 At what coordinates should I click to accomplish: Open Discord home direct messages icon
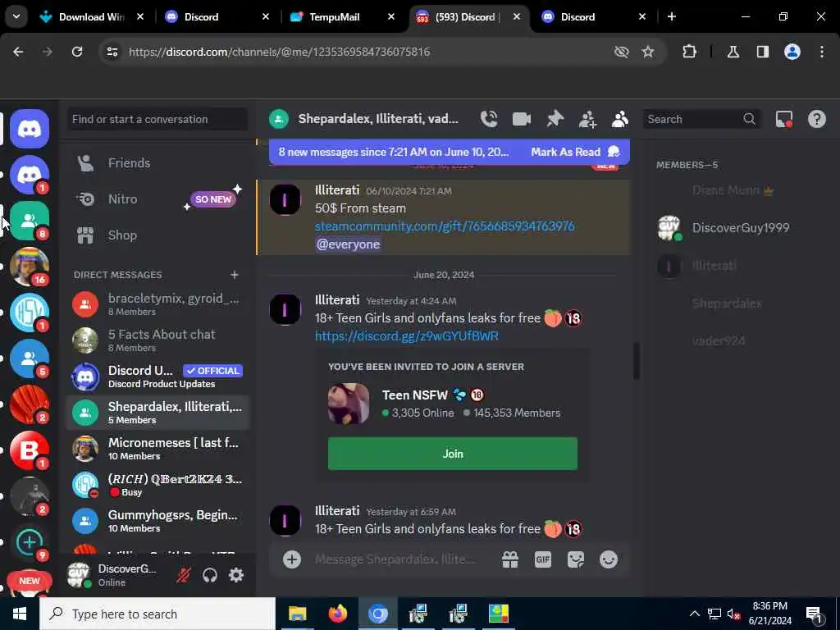(30, 129)
